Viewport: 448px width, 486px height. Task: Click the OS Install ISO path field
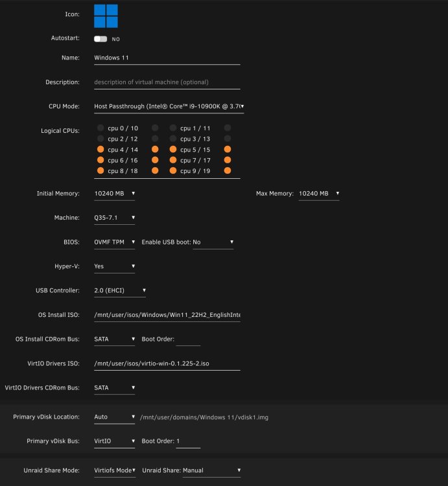pyautogui.click(x=167, y=315)
